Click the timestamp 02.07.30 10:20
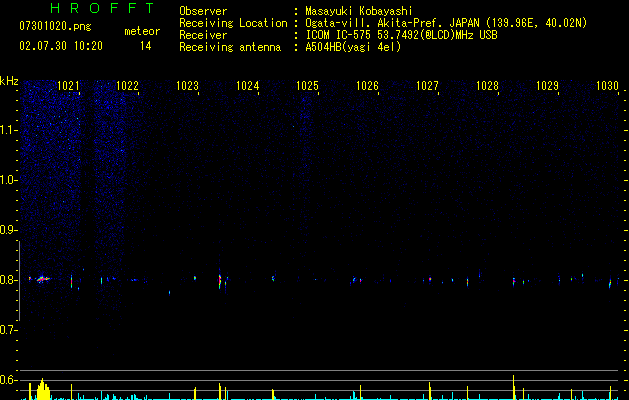Image resolution: width=629 pixels, height=400 pixels. [61, 46]
